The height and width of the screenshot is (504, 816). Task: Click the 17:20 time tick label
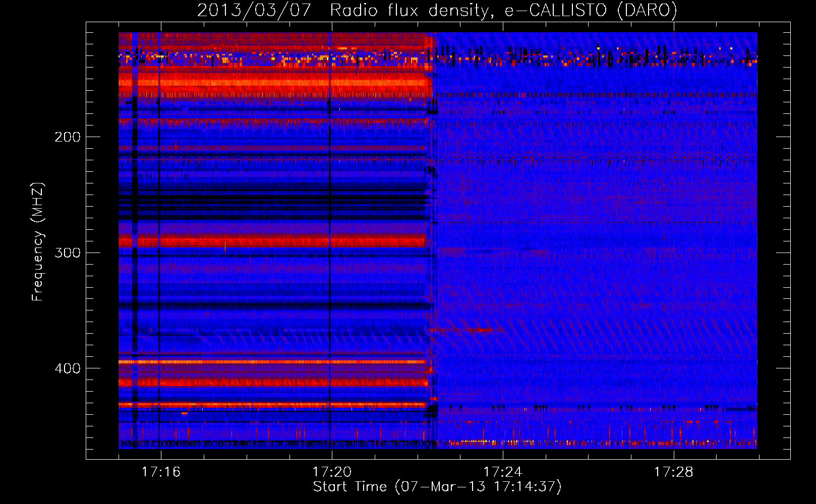(x=332, y=472)
